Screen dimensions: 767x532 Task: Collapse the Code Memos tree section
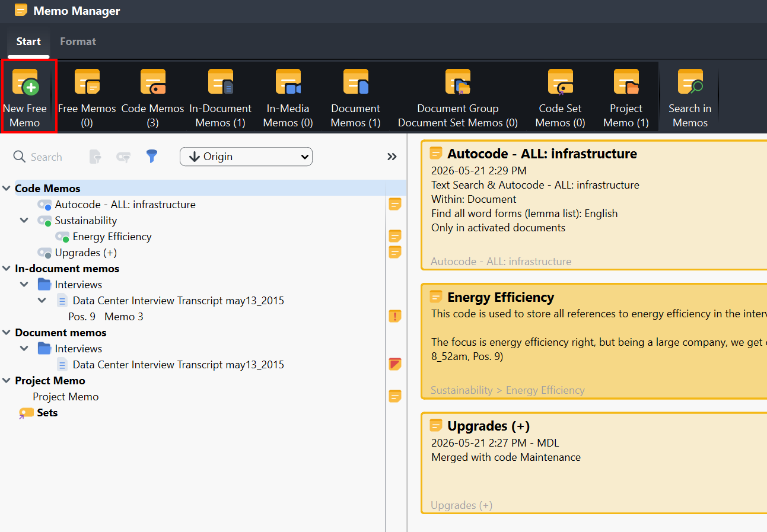(7, 188)
